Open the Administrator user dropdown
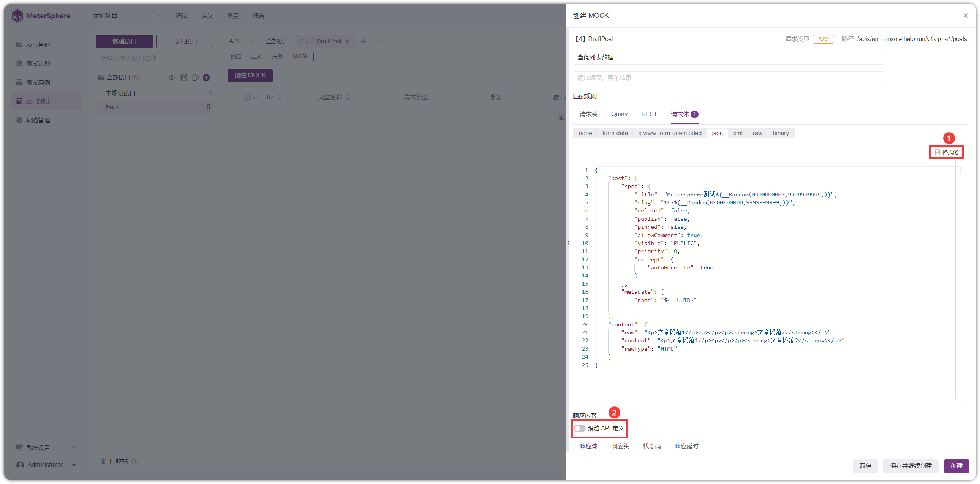Image resolution: width=980 pixels, height=484 pixels. point(46,465)
